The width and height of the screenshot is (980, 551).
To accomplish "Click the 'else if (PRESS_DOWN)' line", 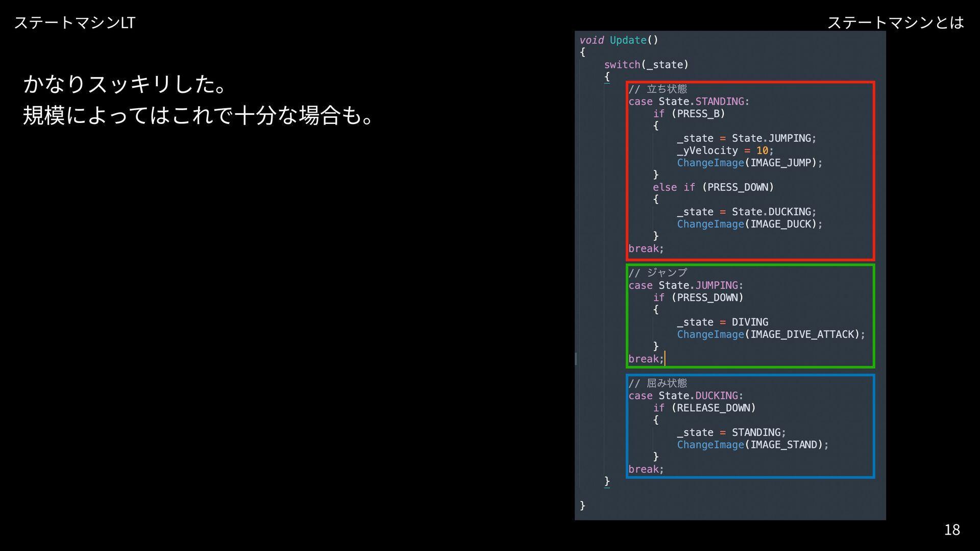I will coord(713,187).
